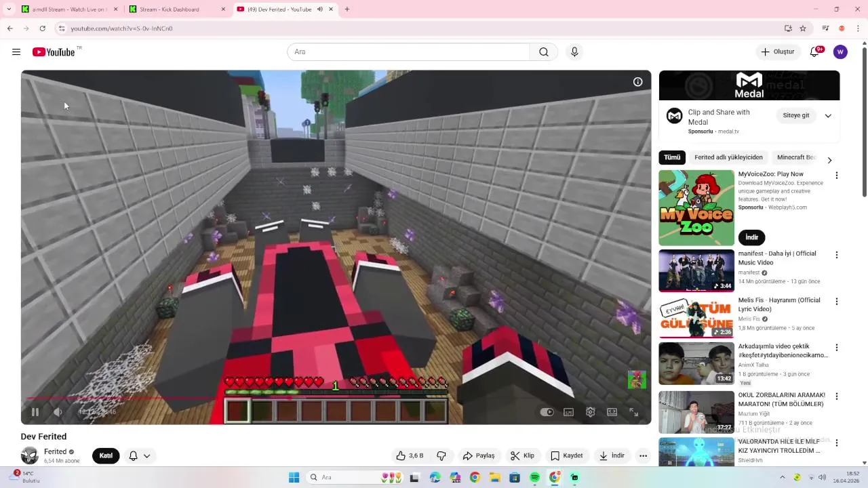
Task: Open the notifications bell in the header
Action: [814, 52]
